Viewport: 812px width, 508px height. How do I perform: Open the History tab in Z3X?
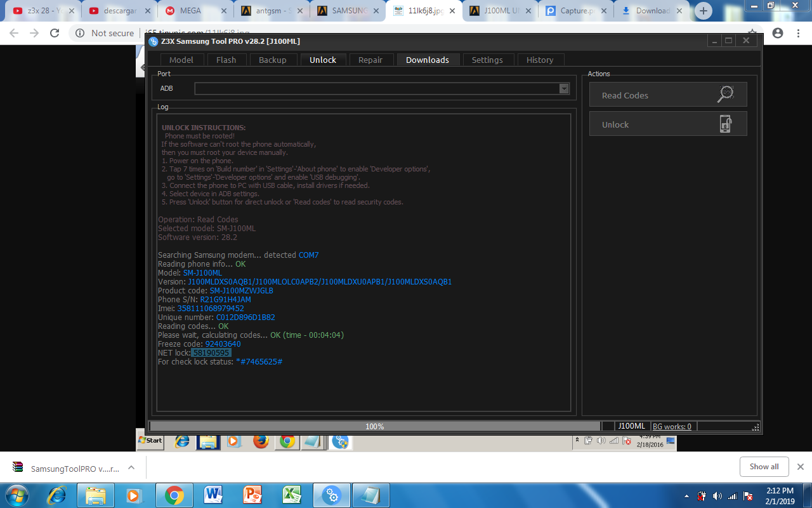tap(540, 60)
